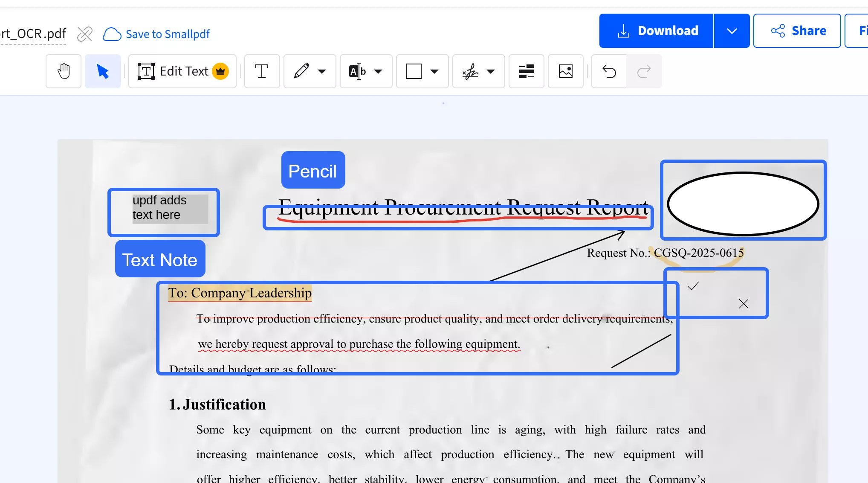Click the checkmark annotation on the page
Image resolution: width=868 pixels, height=483 pixels.
pyautogui.click(x=694, y=286)
